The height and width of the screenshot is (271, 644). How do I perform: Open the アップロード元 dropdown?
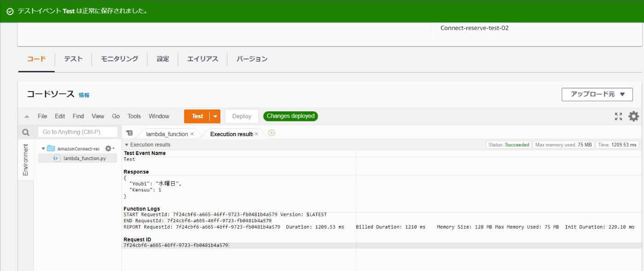tap(597, 94)
